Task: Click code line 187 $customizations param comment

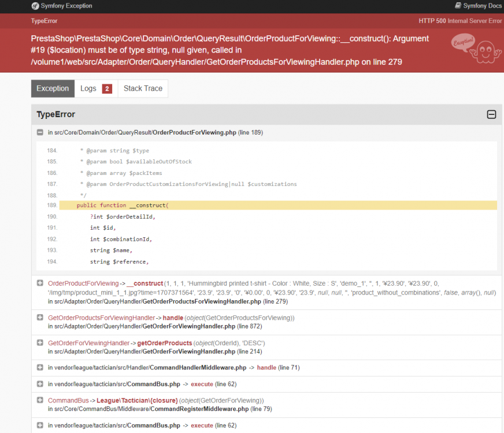Action: click(188, 184)
